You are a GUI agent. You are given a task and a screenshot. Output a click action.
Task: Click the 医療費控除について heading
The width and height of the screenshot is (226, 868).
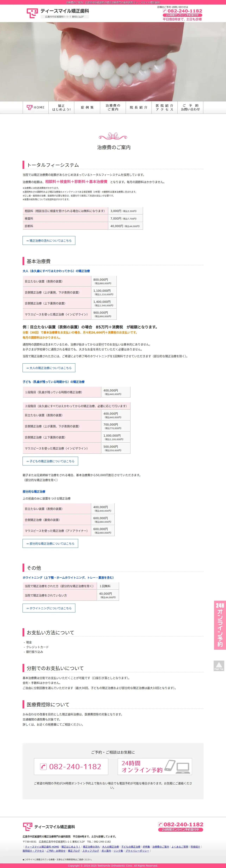pyautogui.click(x=48, y=705)
